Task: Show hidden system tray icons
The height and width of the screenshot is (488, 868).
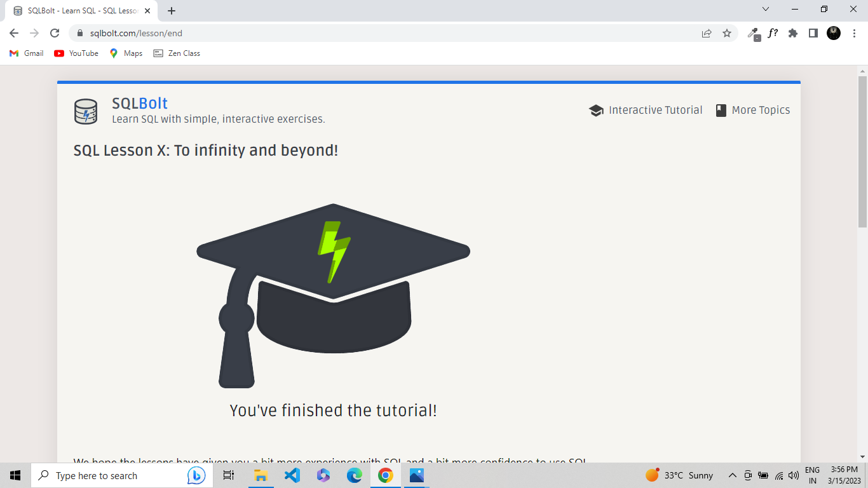Action: tap(732, 475)
